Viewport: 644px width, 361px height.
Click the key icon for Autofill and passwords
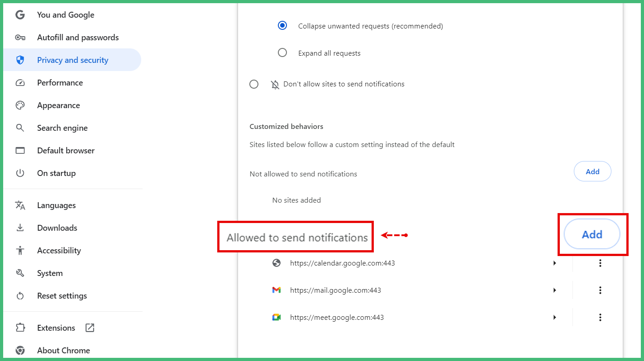pos(20,38)
